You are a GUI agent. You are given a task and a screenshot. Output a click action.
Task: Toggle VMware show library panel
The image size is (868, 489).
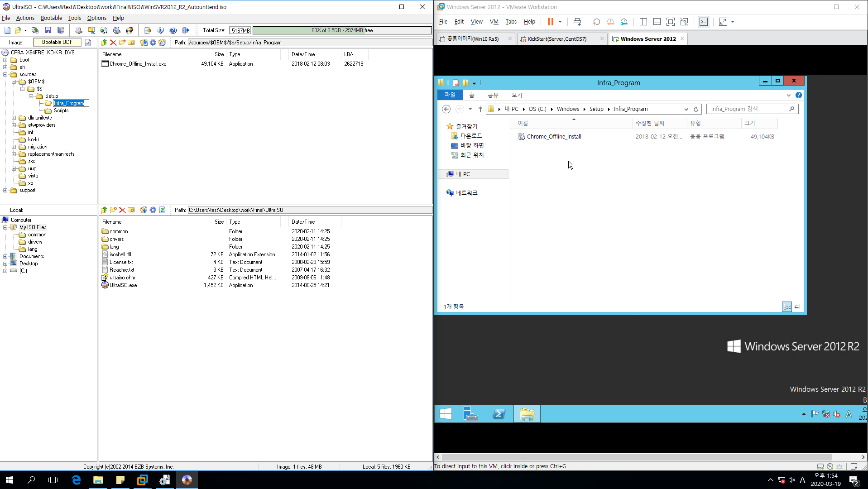pyautogui.click(x=643, y=22)
